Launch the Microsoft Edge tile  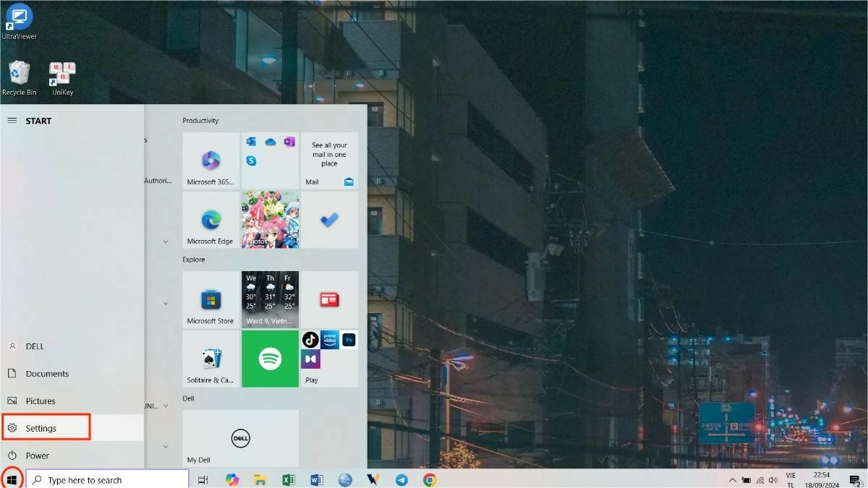tap(210, 219)
